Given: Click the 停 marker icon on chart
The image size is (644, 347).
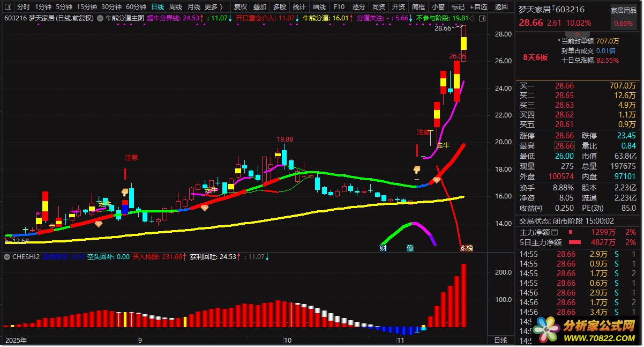Looking at the screenshot, I should [410, 248].
